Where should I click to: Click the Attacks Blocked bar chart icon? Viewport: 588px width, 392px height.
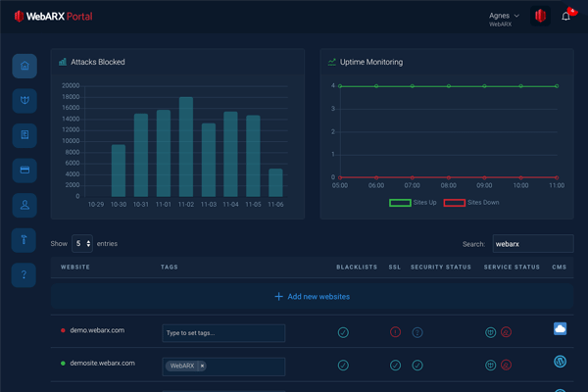click(x=63, y=62)
